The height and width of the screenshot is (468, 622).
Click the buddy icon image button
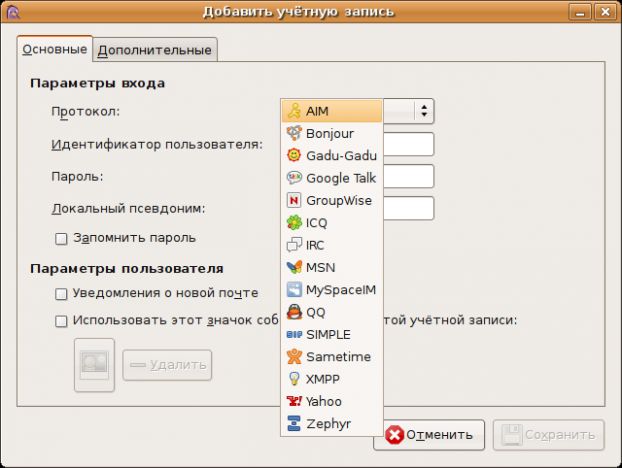pyautogui.click(x=94, y=365)
